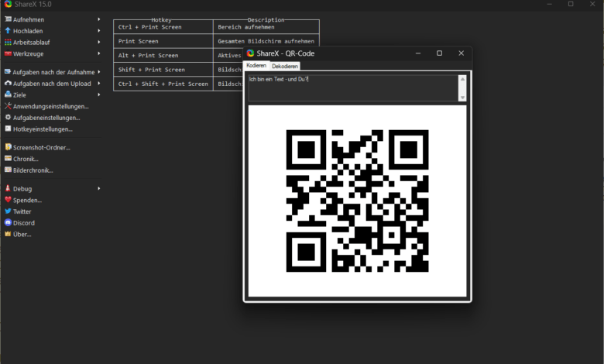Viewport: 604px width, 364px height.
Task: Open the Chronik... history
Action: pos(26,159)
